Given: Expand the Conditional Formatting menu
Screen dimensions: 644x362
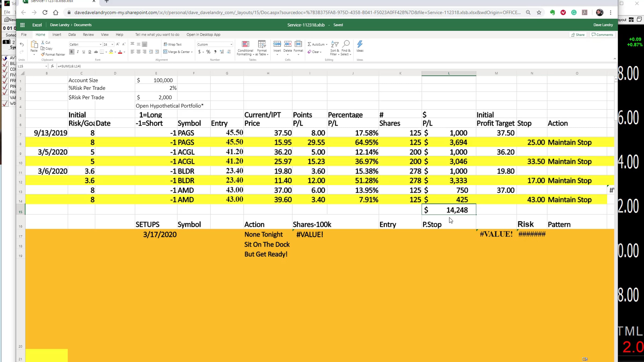Looking at the screenshot, I should (245, 48).
